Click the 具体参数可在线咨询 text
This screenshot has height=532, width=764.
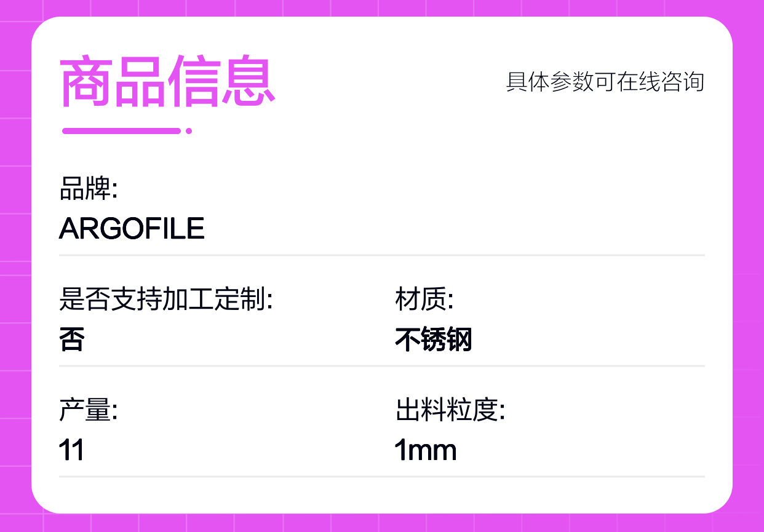(605, 82)
